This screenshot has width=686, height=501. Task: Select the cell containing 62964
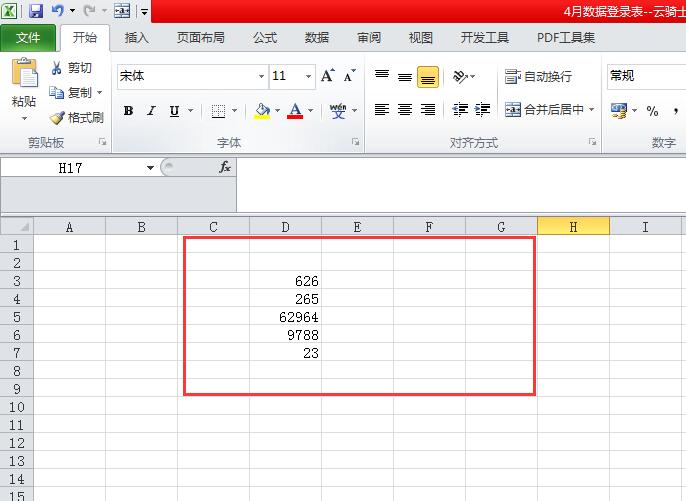coord(285,316)
